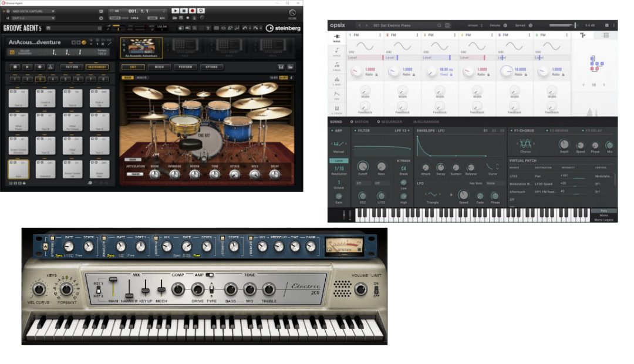Screen dimensions: 634x364
Task: Select the An Acoustic Adventure kit slot thumbnail
Action: (x=141, y=48)
